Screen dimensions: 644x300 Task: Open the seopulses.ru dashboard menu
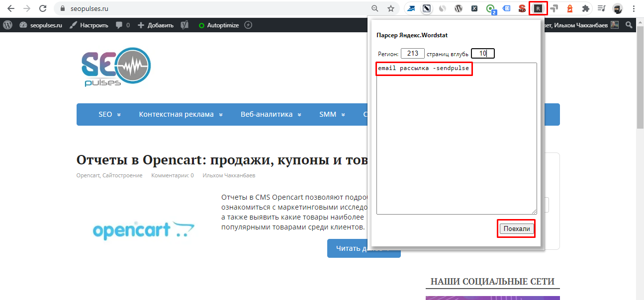coord(41,25)
